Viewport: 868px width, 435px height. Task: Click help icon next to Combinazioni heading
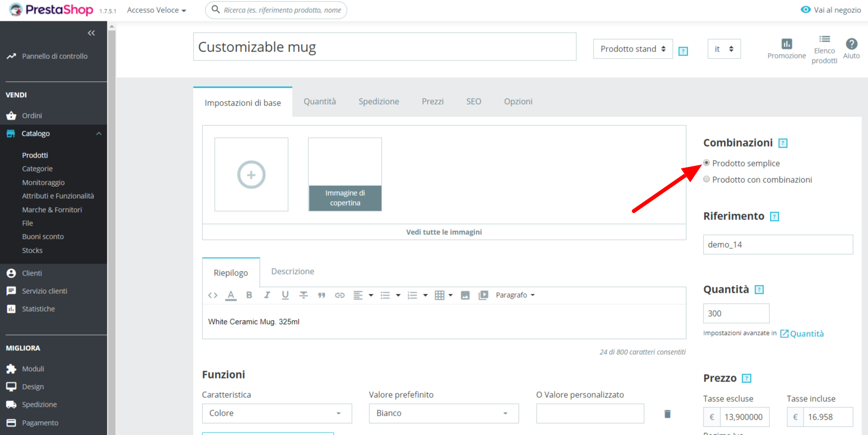(783, 143)
